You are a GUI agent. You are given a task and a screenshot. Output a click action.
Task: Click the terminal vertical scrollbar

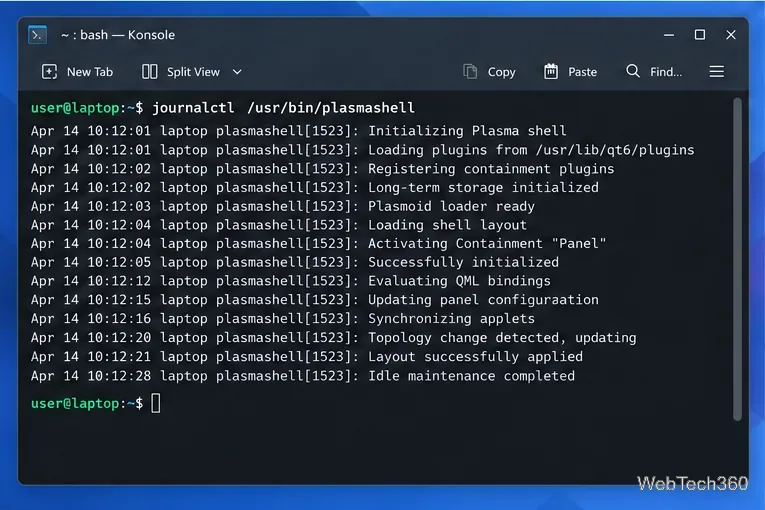[x=737, y=259]
